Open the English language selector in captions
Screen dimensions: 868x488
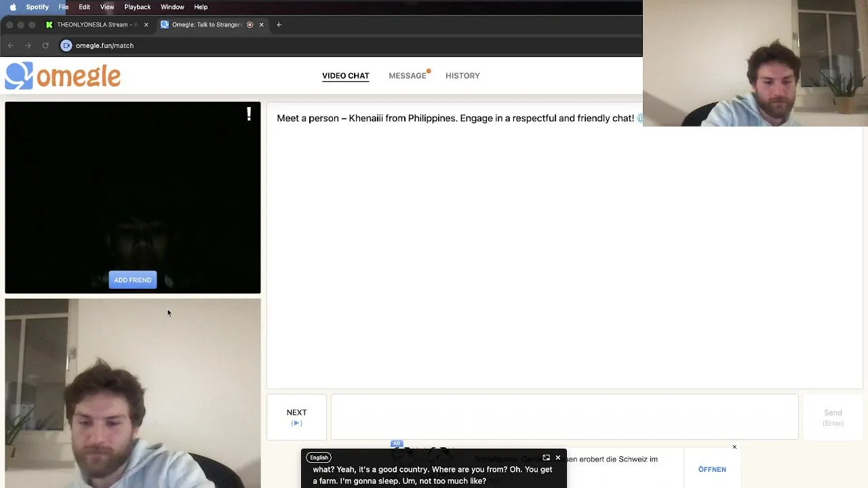click(x=319, y=457)
